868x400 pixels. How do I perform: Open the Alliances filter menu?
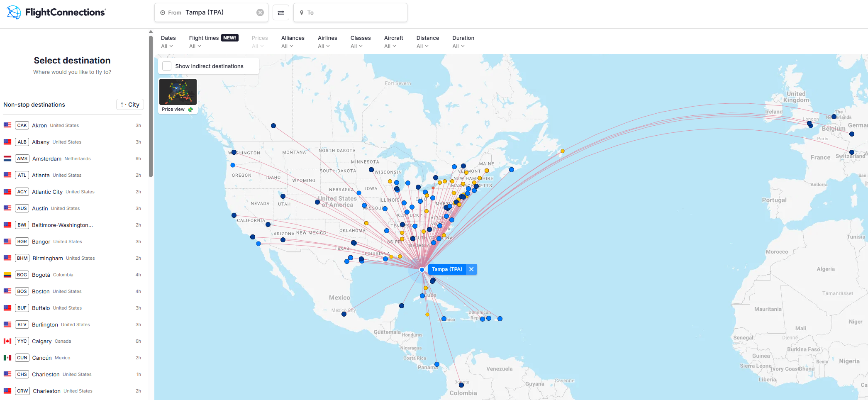(292, 42)
